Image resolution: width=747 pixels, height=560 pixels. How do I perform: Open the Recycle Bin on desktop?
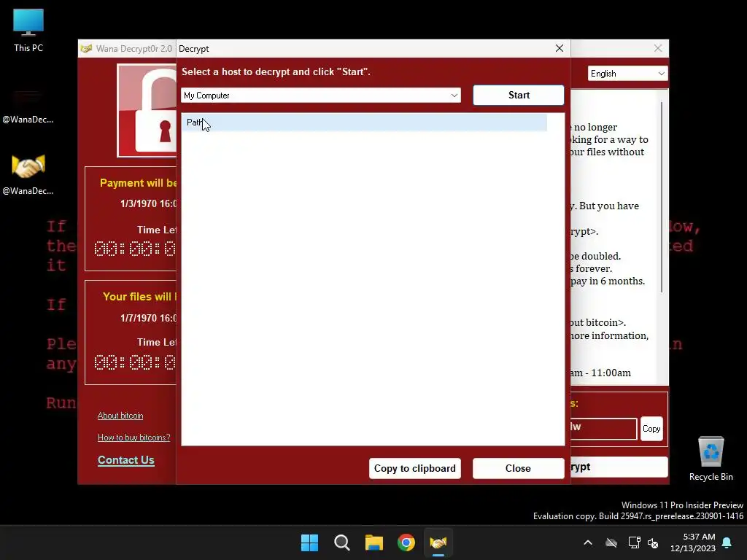tap(711, 459)
